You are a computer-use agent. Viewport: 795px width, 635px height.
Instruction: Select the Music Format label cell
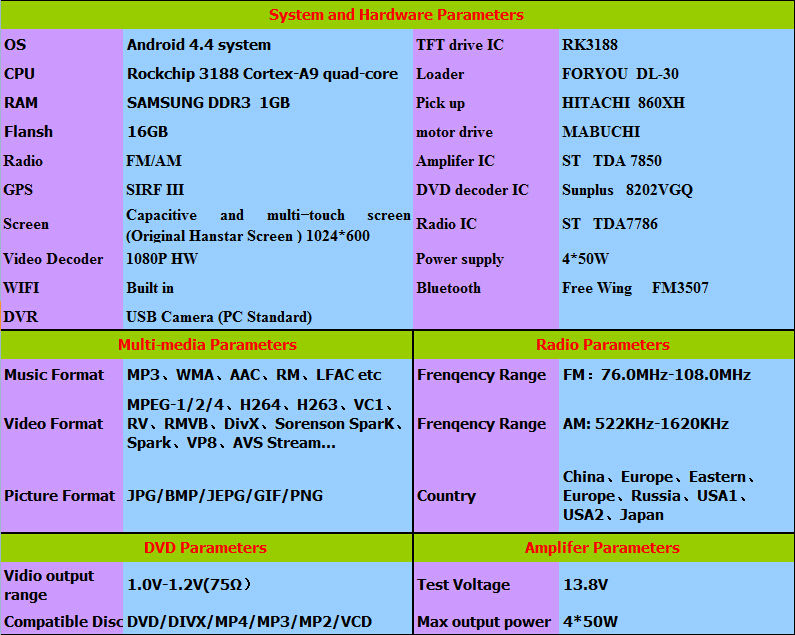click(54, 375)
